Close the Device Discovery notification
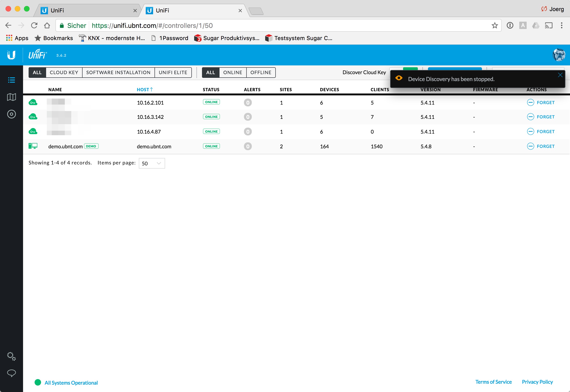 coord(560,75)
